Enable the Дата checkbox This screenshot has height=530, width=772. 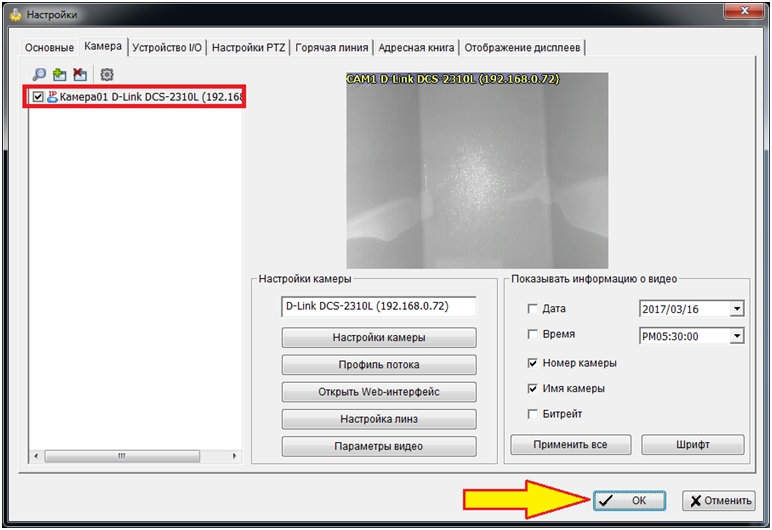pos(532,309)
